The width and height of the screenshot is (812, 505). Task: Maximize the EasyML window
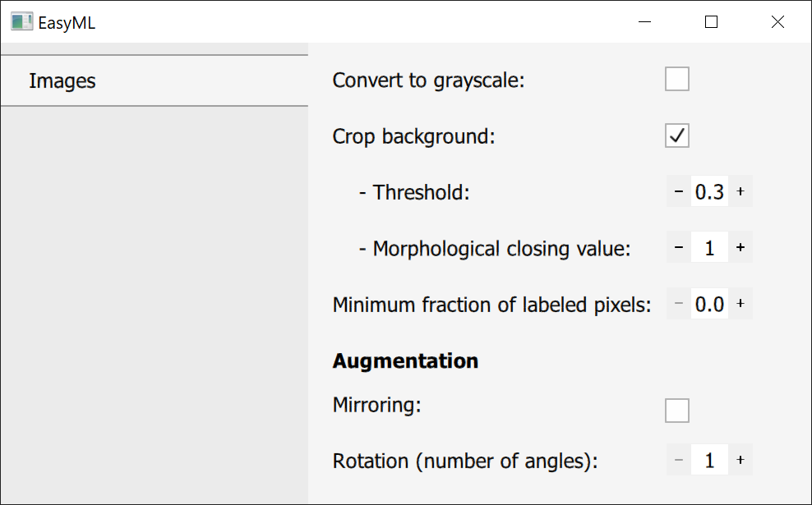click(x=712, y=22)
